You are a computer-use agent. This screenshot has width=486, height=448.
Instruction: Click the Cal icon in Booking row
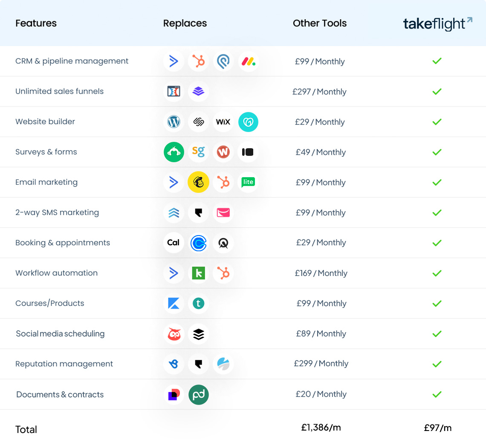174,243
